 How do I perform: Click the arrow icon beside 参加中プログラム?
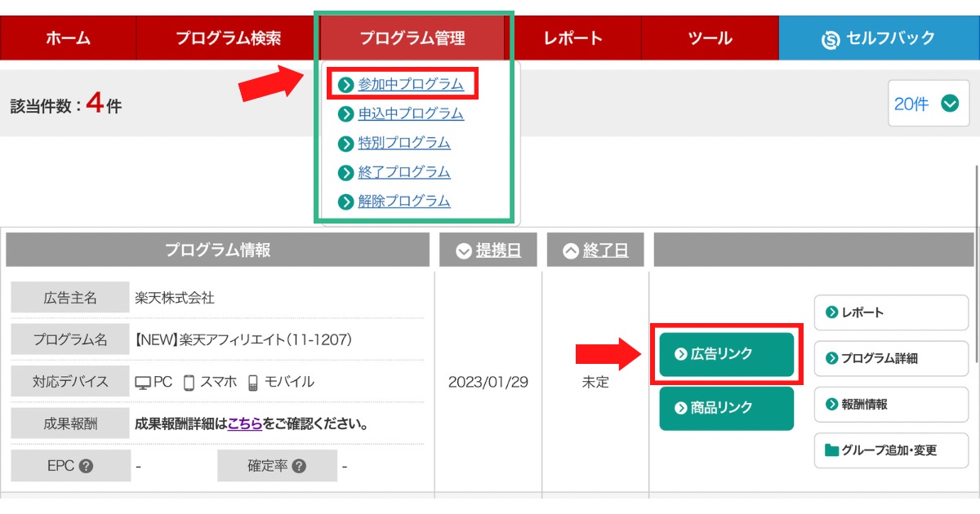point(345,84)
